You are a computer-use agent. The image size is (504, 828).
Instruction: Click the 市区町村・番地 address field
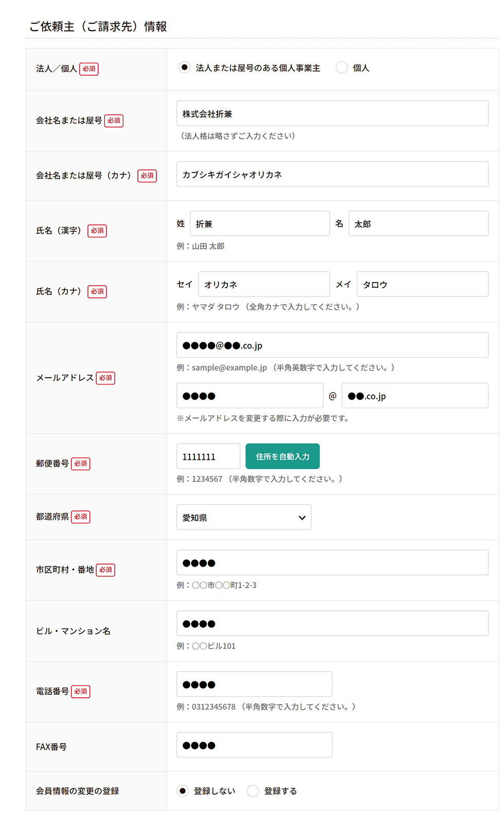[332, 562]
